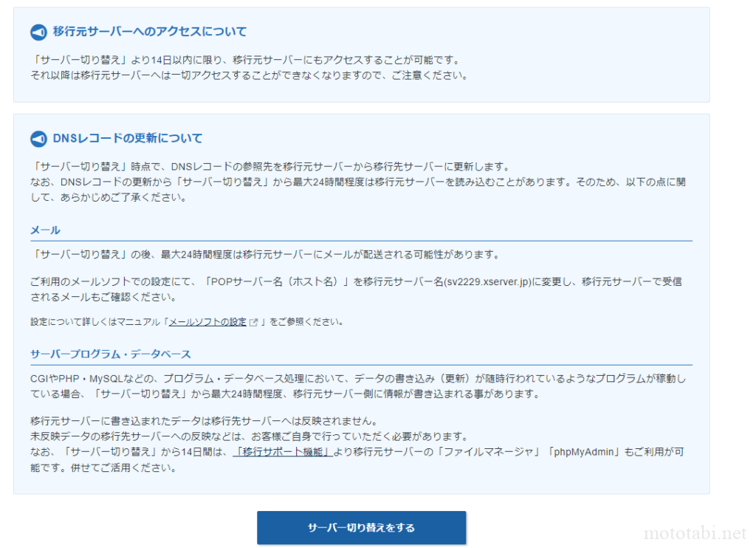Click megaphone icon beside DNSレコードの更新について
This screenshot has width=756, height=548.
coord(38,139)
